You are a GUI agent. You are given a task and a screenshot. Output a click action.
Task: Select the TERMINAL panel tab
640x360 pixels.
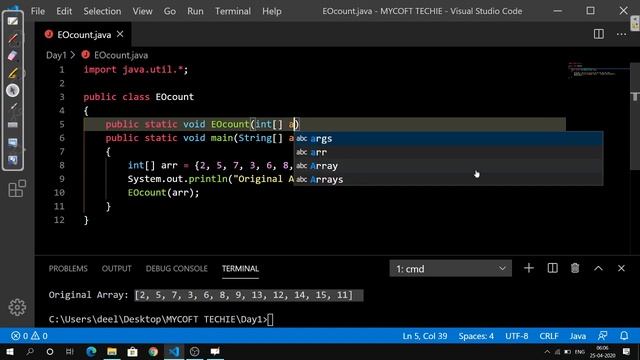[x=240, y=269]
